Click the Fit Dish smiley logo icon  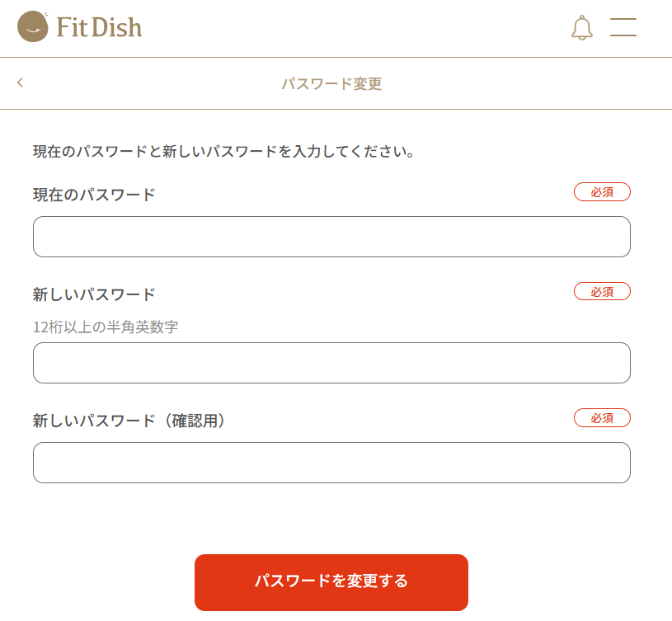click(x=32, y=26)
